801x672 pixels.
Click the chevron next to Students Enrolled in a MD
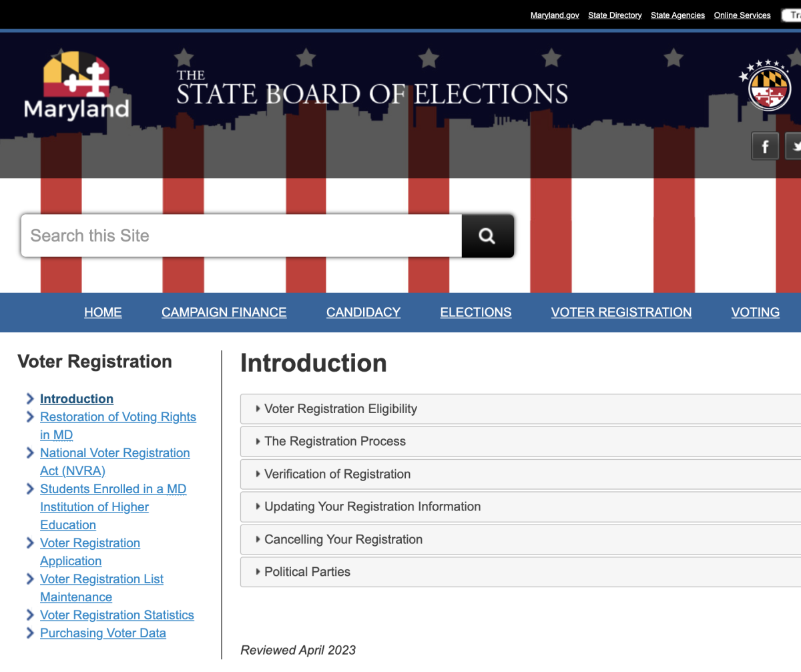coord(29,489)
